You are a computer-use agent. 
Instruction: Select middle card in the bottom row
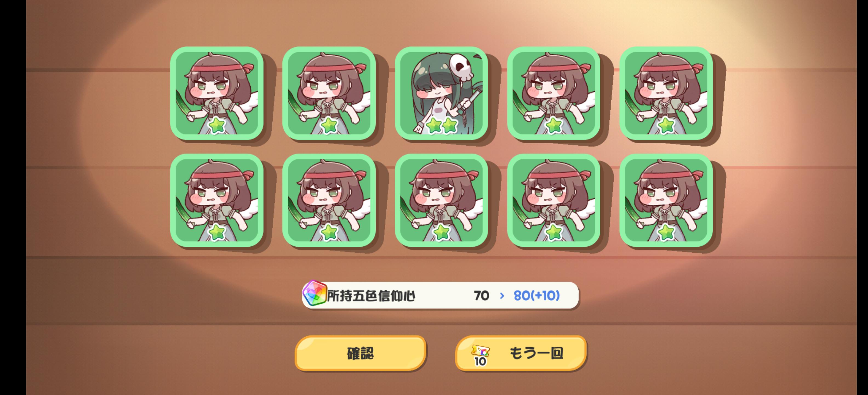tap(441, 200)
